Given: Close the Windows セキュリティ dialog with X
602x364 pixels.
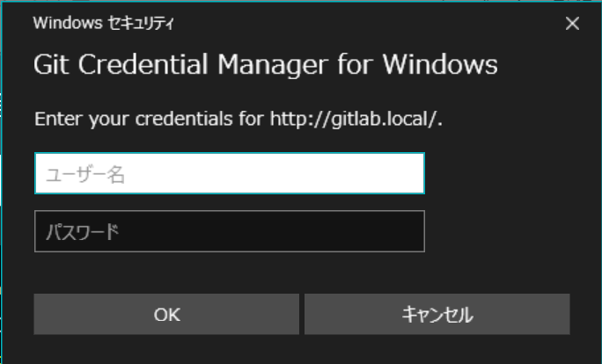Looking at the screenshot, I should point(572,24).
